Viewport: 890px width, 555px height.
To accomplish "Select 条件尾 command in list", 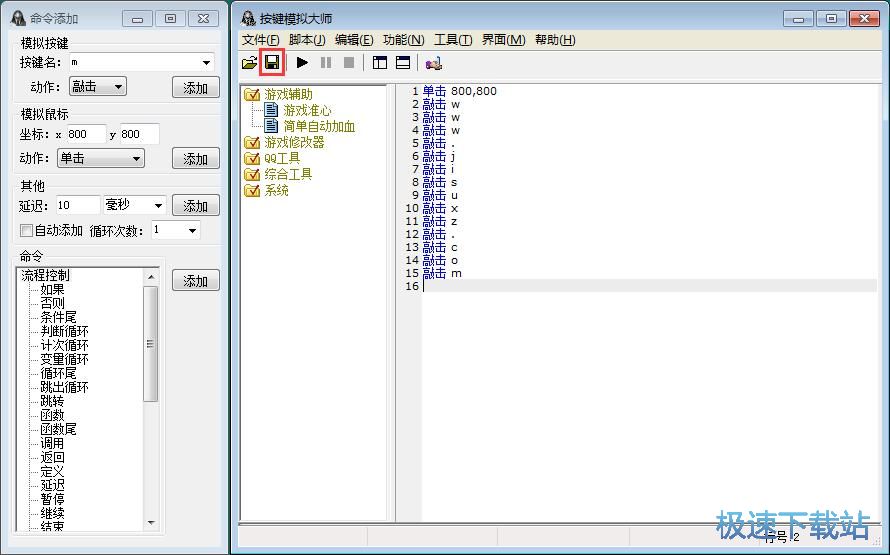I will click(58, 317).
